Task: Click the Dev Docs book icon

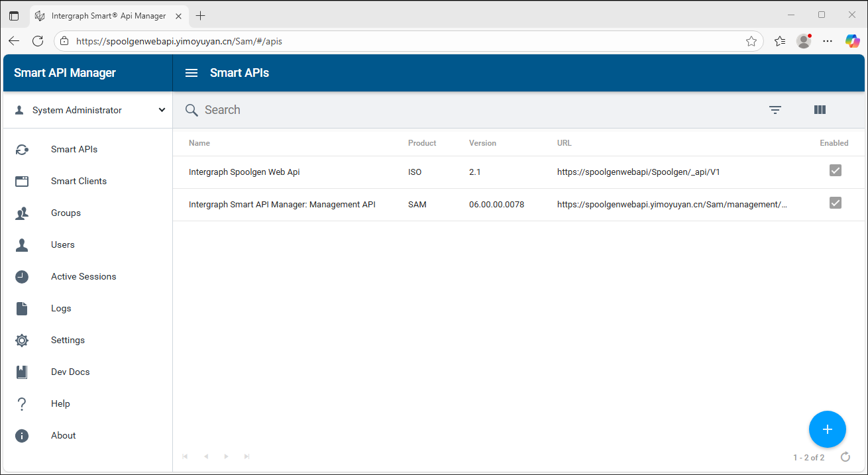Action: pos(22,372)
